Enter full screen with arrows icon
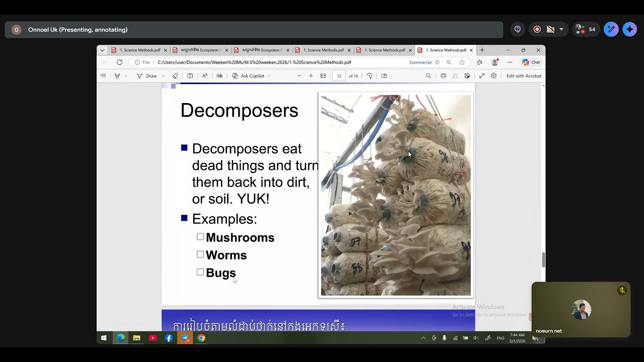The height and width of the screenshot is (362, 644). pos(481,76)
